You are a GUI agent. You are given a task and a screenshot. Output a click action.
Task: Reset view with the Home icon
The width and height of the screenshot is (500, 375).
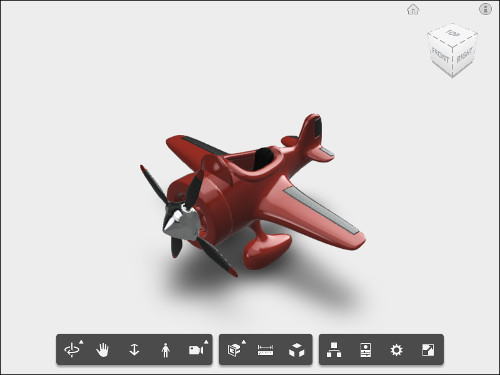(x=413, y=9)
